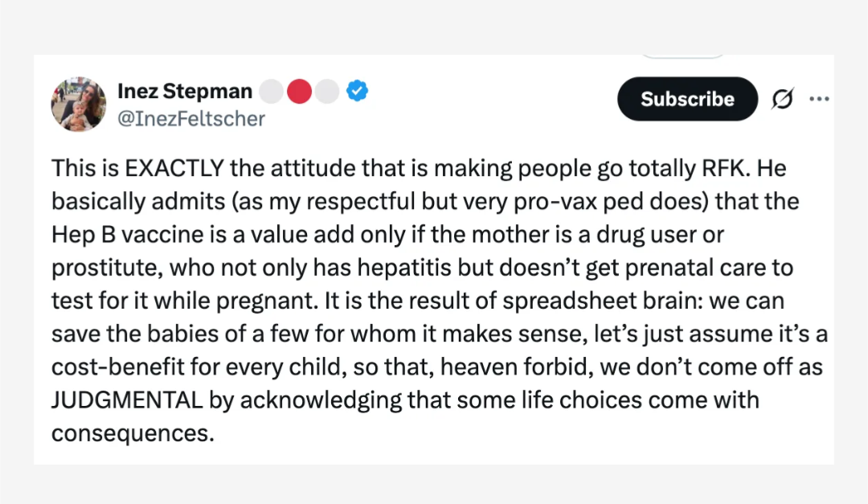Open the Inez Stepman display name link

coord(185,91)
